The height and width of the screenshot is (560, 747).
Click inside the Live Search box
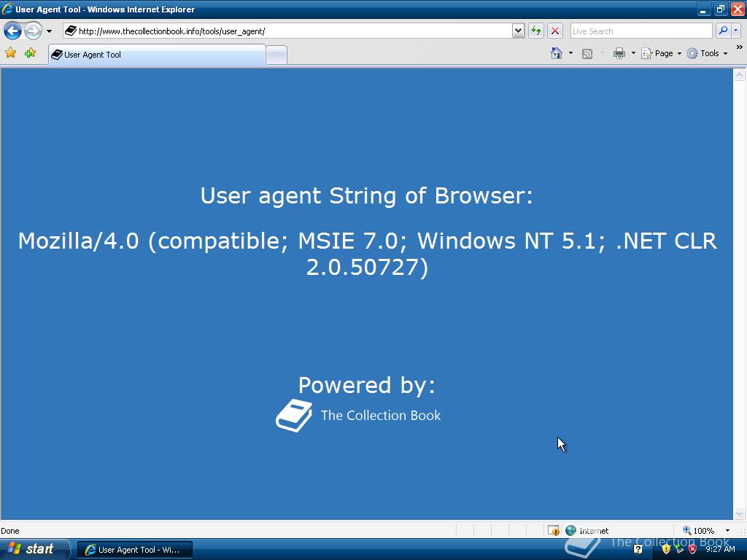[641, 31]
